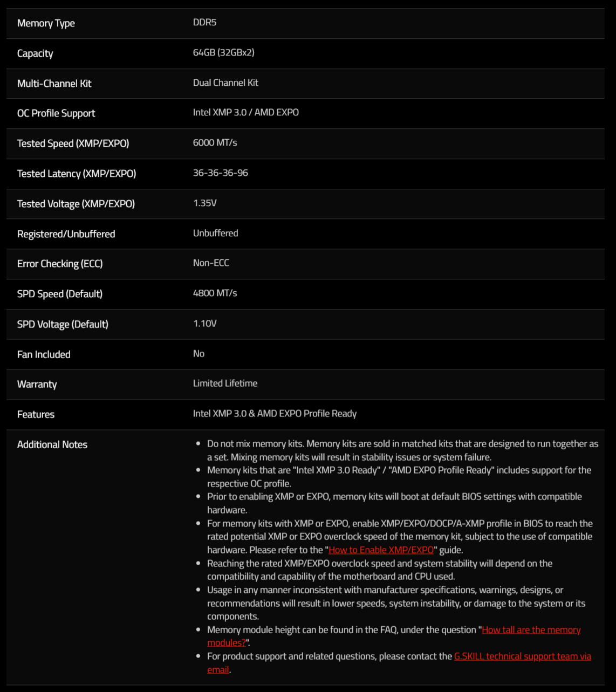The height and width of the screenshot is (692, 616).
Task: Click the Dual Channel Kit value
Action: pyautogui.click(x=225, y=83)
